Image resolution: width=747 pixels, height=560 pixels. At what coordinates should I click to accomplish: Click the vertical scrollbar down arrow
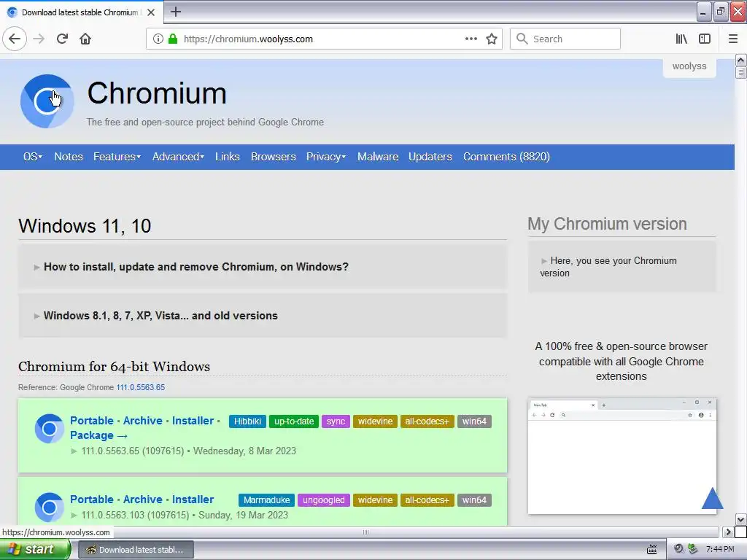(x=740, y=519)
